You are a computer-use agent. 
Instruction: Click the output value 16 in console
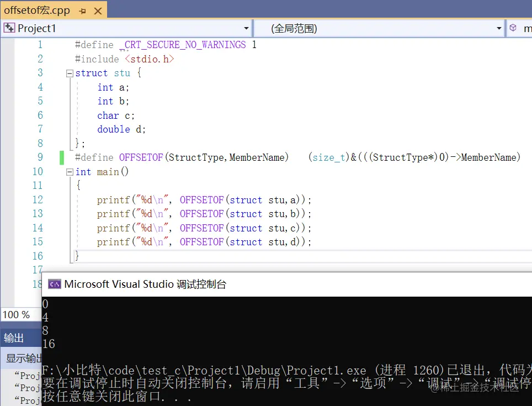[49, 344]
